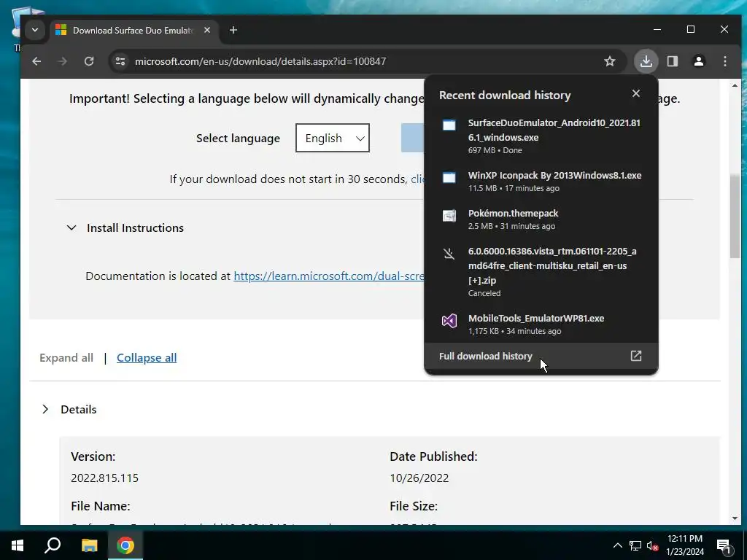Open site information icon in address bar
747x560 pixels.
click(x=120, y=61)
